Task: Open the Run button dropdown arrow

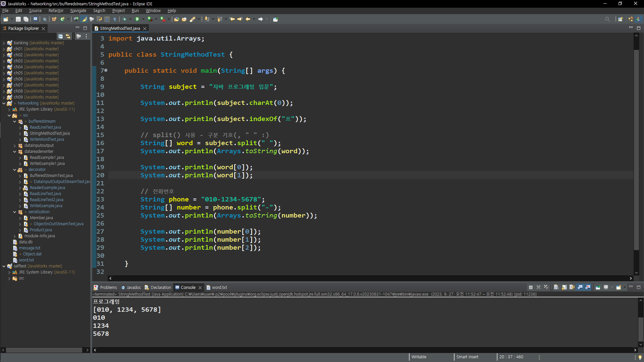Action: pyautogui.click(x=143, y=19)
